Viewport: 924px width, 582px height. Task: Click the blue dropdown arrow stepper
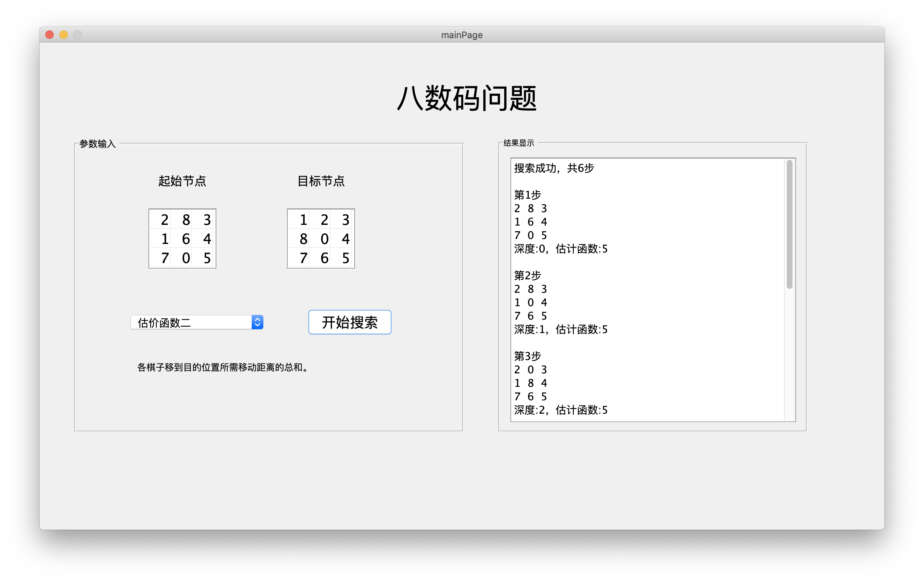[257, 322]
